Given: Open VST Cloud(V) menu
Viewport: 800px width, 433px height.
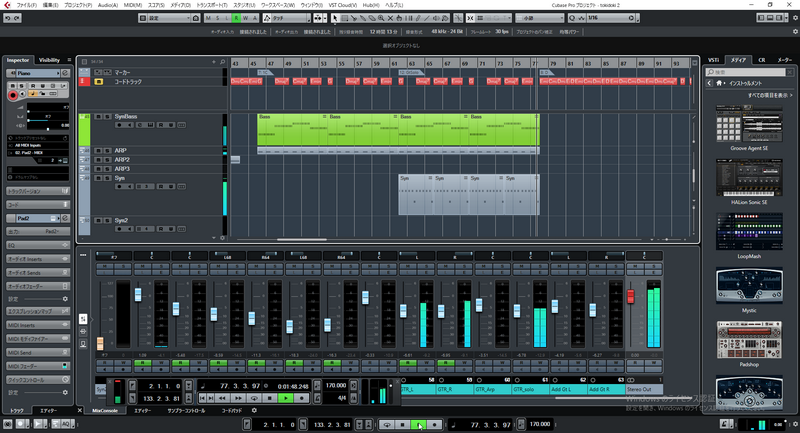Looking at the screenshot, I should [x=342, y=5].
